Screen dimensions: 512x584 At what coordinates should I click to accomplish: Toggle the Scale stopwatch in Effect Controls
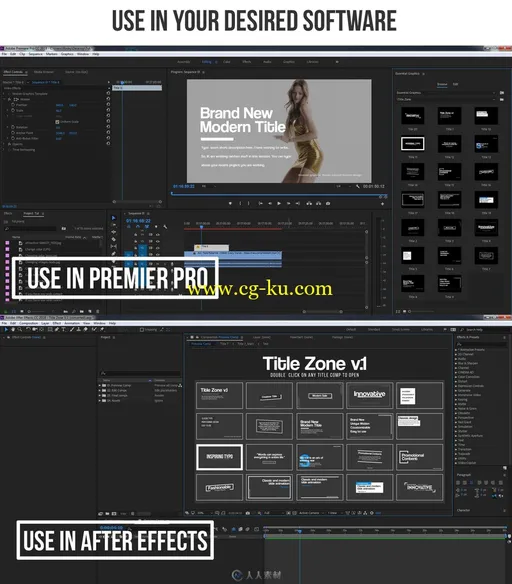(13, 111)
